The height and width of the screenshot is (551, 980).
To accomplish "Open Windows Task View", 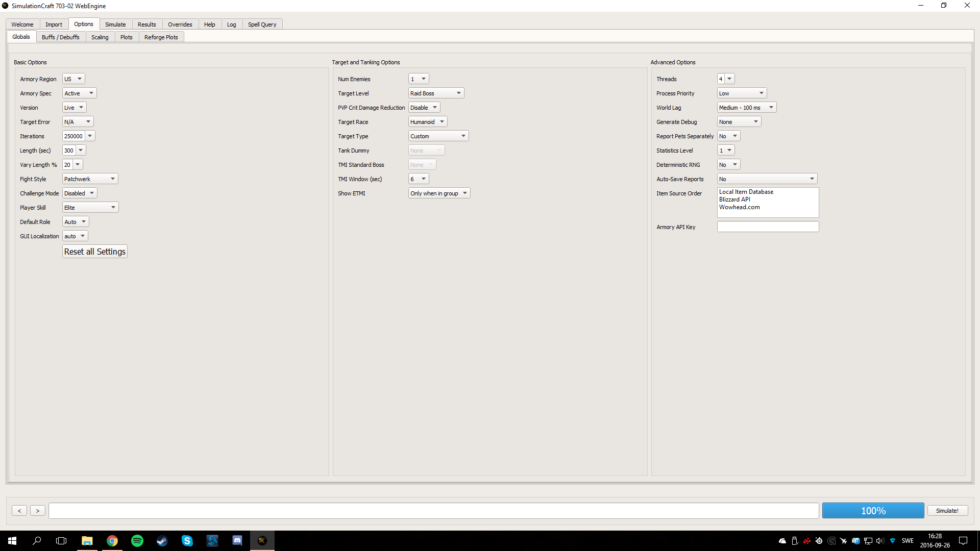I will coord(61,541).
